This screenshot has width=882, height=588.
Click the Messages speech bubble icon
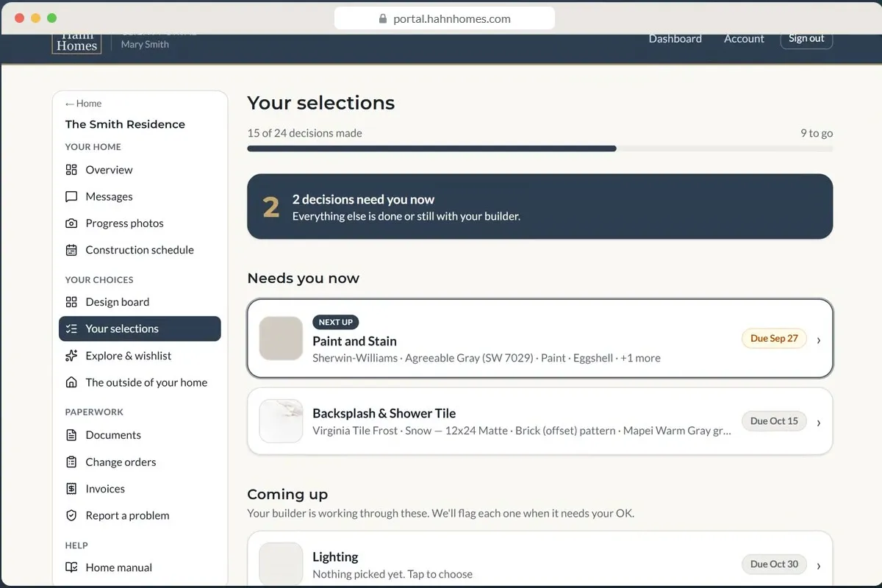click(71, 197)
